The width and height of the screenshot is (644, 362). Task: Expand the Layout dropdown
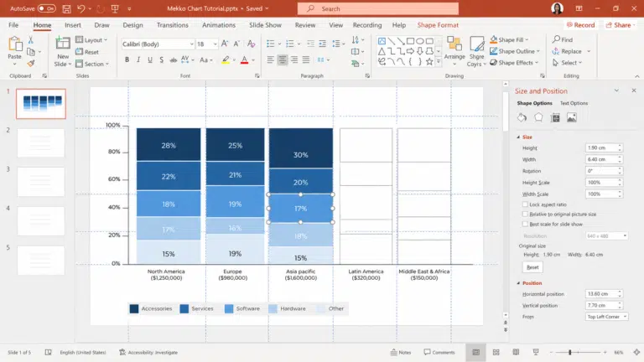click(x=91, y=40)
